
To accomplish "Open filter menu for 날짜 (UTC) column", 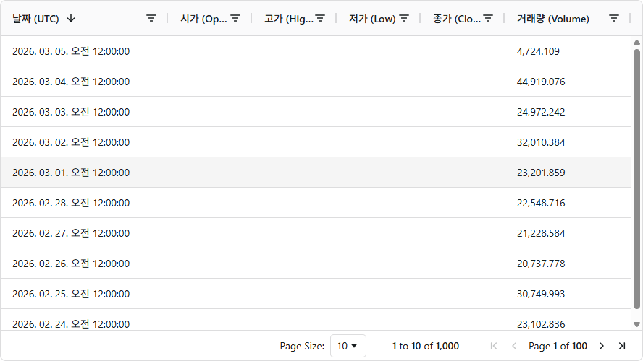I will [151, 18].
